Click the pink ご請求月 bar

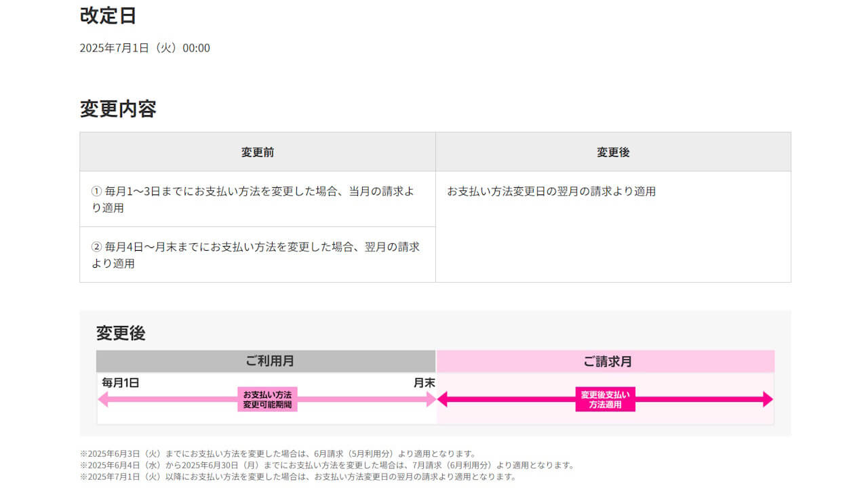click(x=605, y=361)
